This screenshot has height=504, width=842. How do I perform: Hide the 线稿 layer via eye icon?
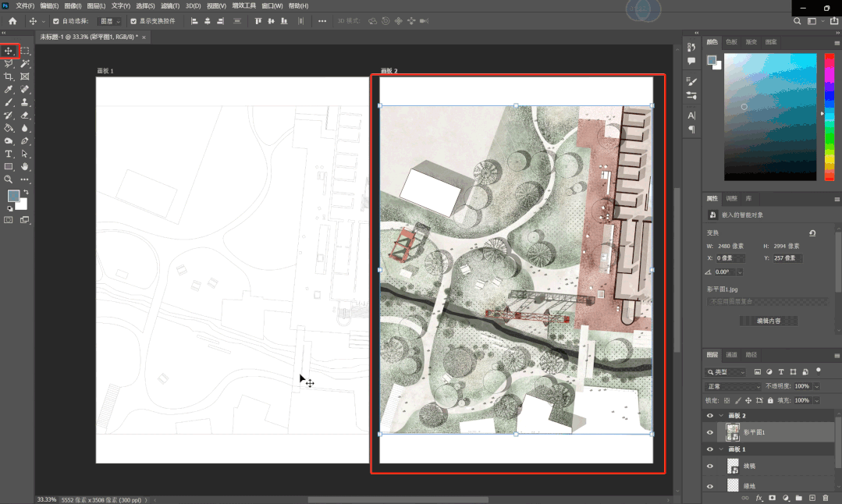coord(709,466)
